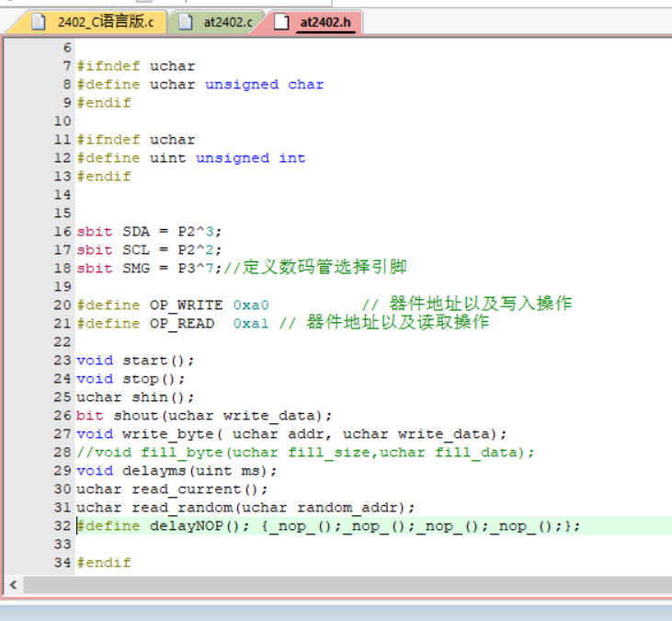Click the comment '//定义数码管选择引脚'
Viewport: 672px width, 621px height.
click(x=315, y=268)
